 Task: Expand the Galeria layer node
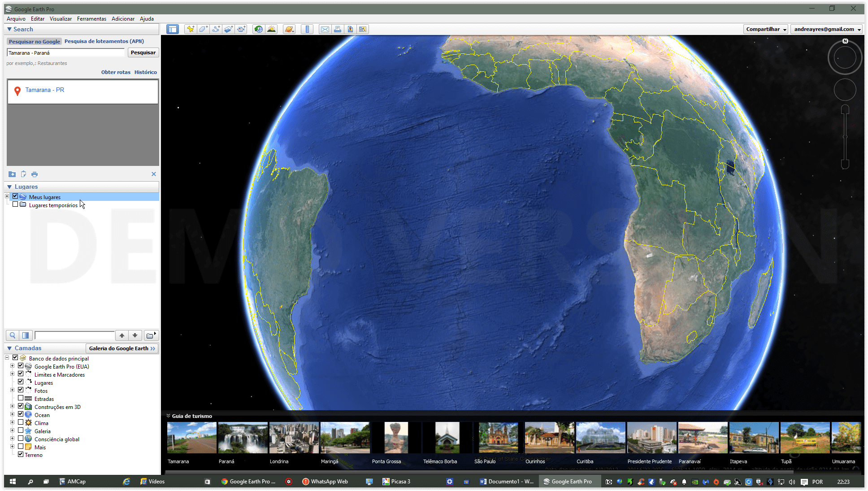(13, 430)
